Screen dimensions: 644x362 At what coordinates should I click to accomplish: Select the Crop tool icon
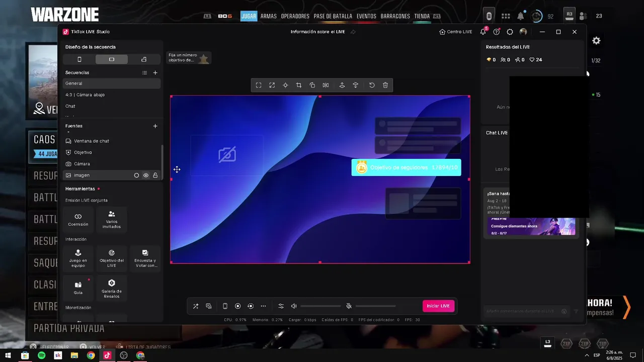(x=299, y=85)
